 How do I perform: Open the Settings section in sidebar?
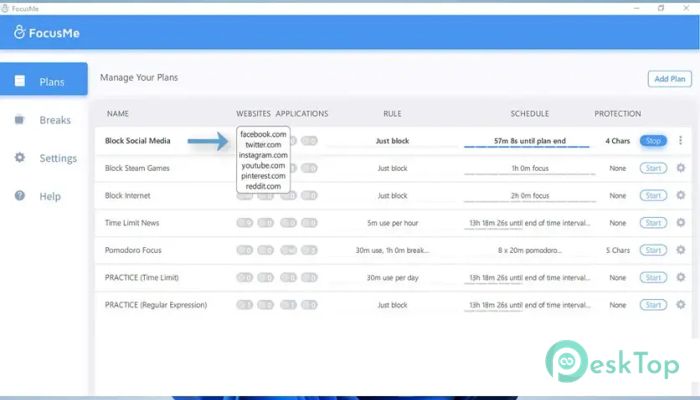44,158
